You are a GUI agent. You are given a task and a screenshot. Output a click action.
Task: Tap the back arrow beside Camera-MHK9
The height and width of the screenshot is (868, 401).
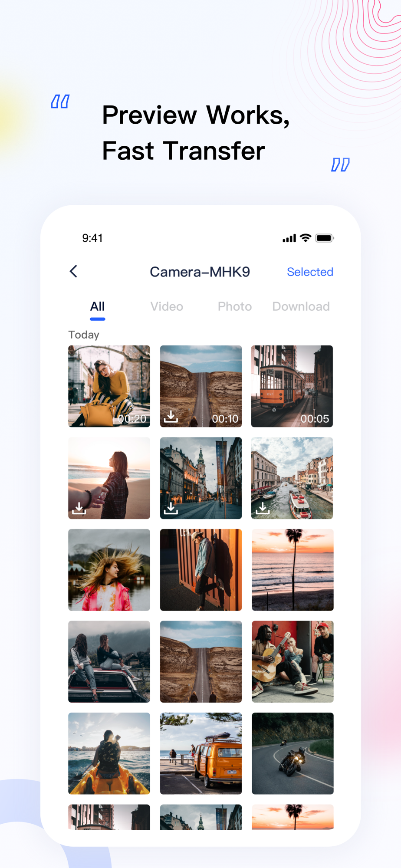(73, 272)
